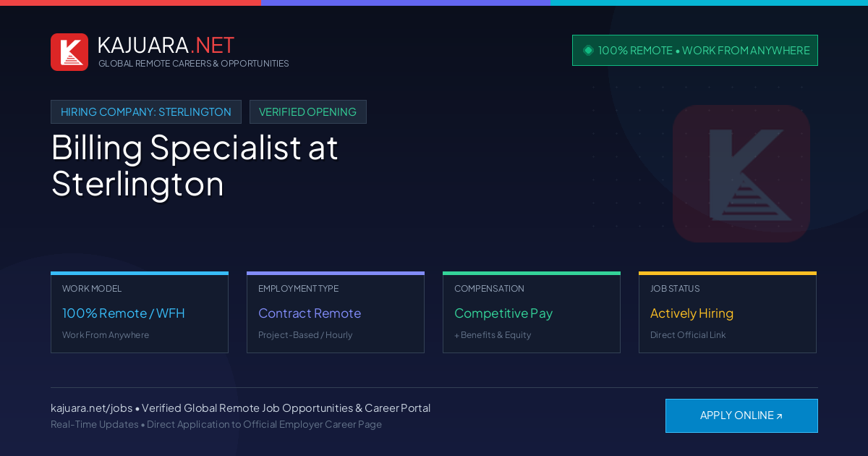The width and height of the screenshot is (868, 456).
Task: Open the Job Status info card
Action: point(728,313)
